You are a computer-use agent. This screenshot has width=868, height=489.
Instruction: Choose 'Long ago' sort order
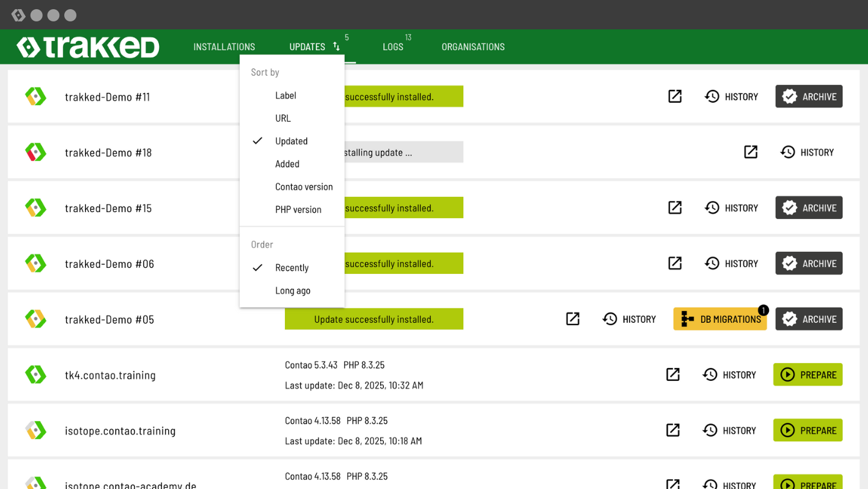(x=293, y=290)
